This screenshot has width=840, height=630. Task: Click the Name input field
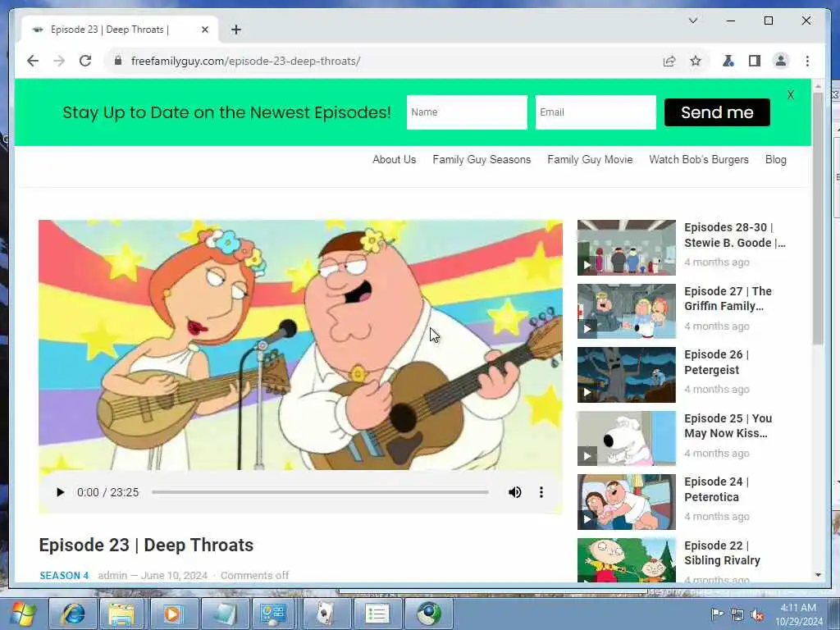click(467, 112)
